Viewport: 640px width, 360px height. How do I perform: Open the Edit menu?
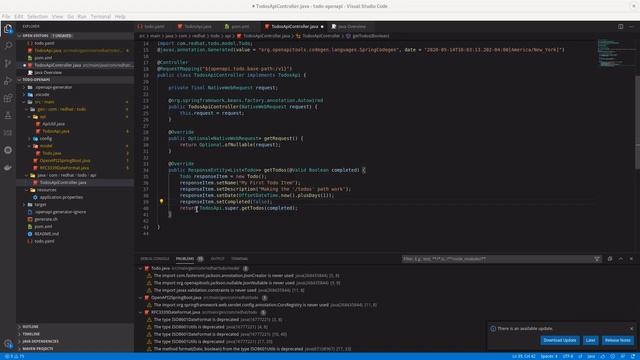pos(19,17)
